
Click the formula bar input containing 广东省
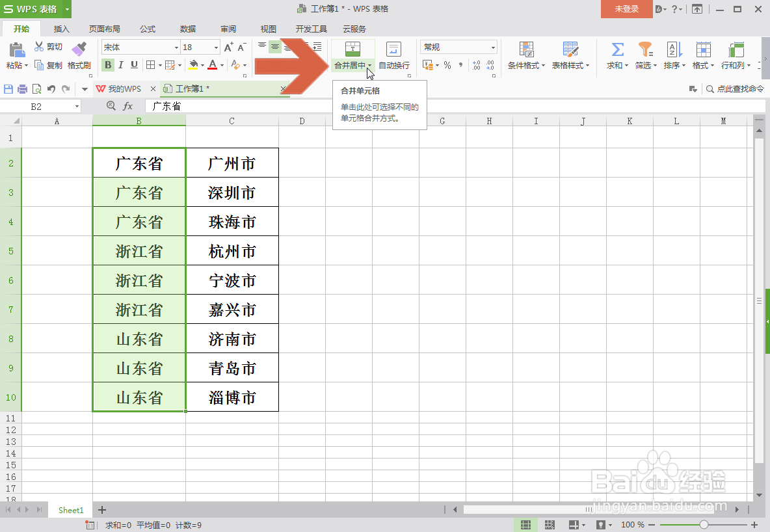click(455, 106)
